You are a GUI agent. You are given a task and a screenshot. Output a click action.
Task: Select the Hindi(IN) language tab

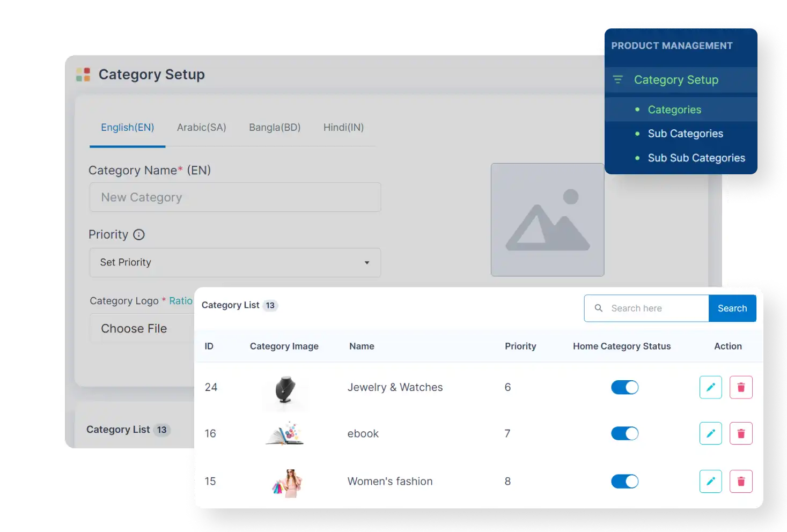click(343, 127)
